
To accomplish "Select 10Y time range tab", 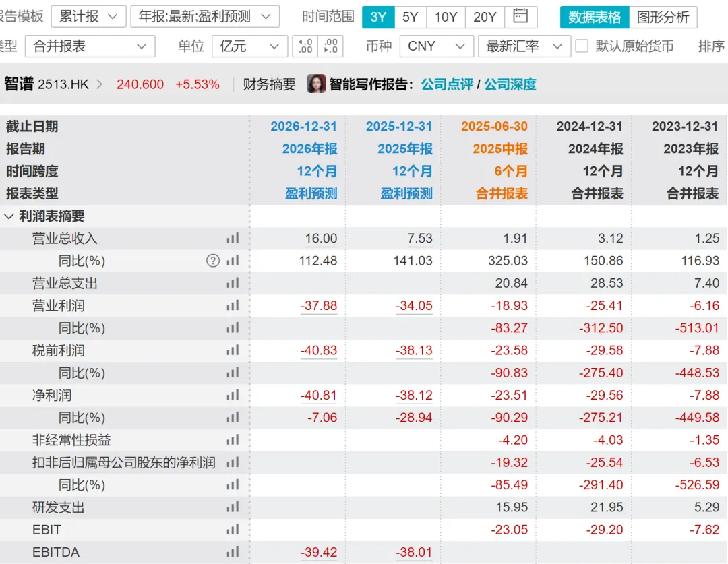I will pos(446,17).
